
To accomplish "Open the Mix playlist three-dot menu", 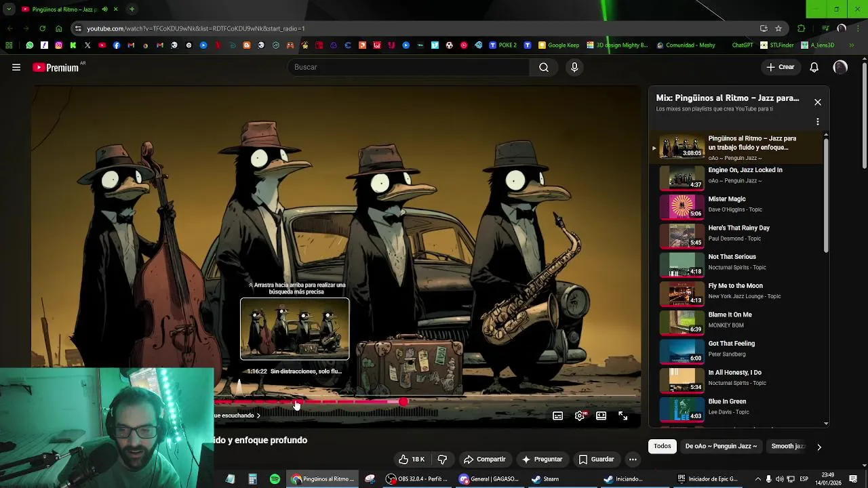I will pyautogui.click(x=818, y=122).
